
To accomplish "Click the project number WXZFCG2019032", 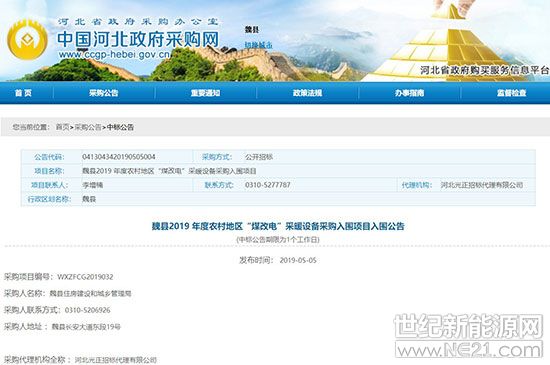I will (x=85, y=277).
